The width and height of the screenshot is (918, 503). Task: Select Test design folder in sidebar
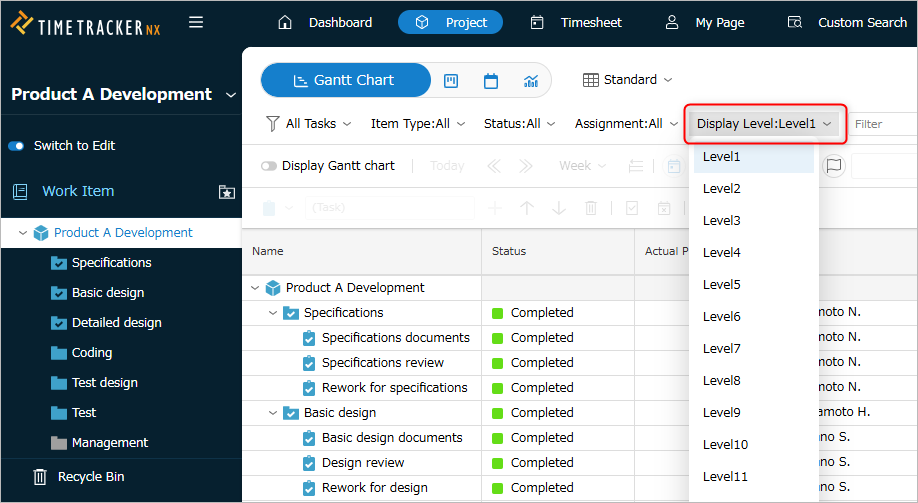[104, 382]
